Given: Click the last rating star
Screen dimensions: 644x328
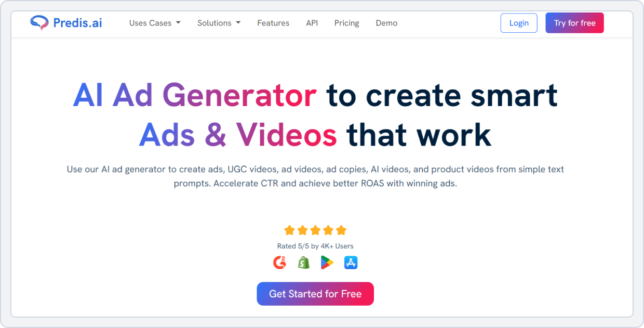Looking at the screenshot, I should [x=341, y=230].
